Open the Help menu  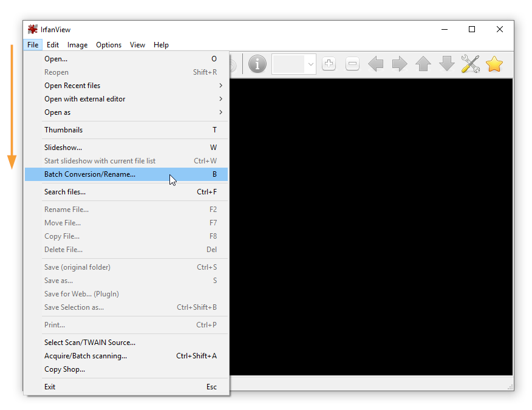pyautogui.click(x=161, y=45)
